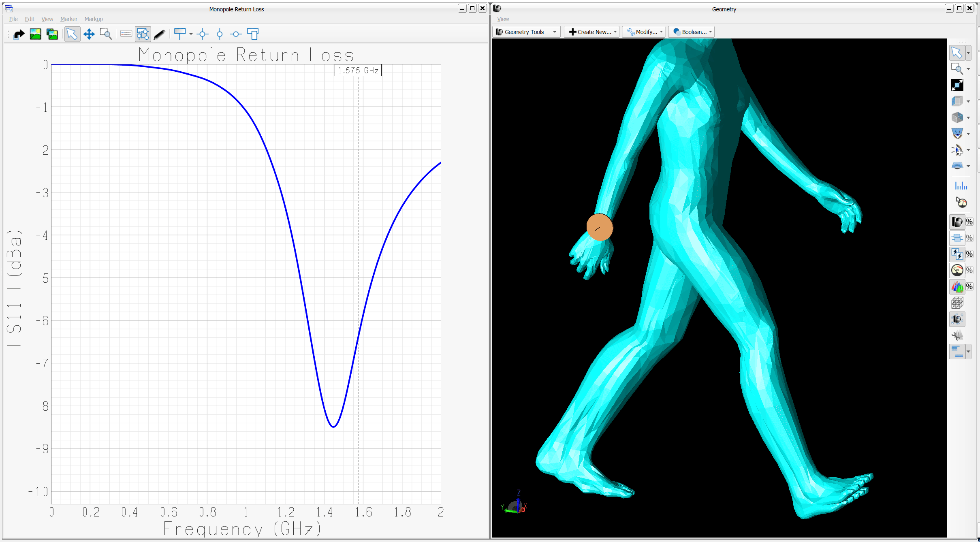
Task: Click the bar chart results icon in Geometry sidebar
Action: [961, 186]
